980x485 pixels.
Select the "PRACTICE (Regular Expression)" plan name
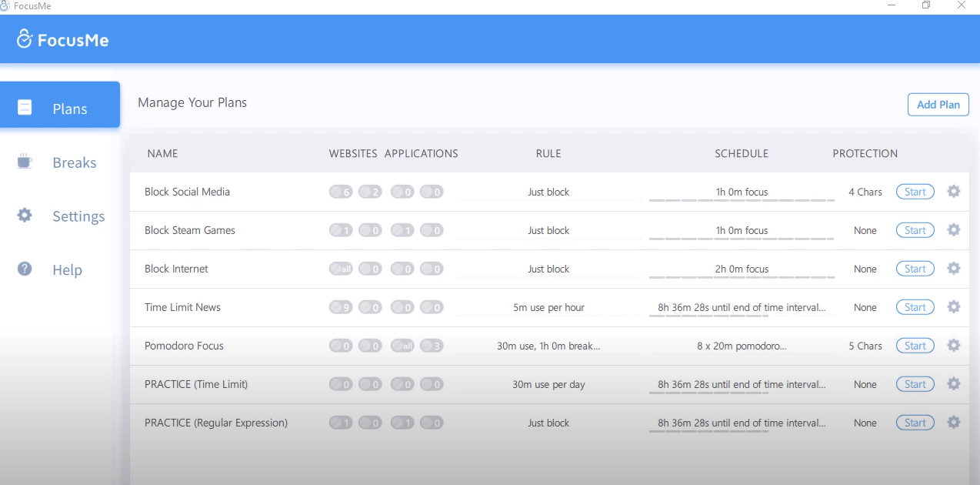[x=216, y=423]
